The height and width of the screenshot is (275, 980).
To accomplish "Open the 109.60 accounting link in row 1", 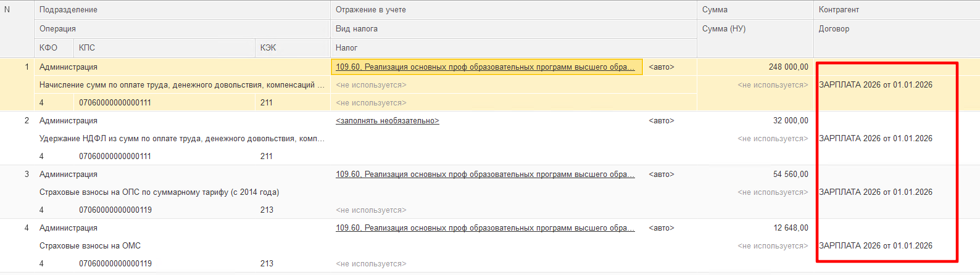I will tap(484, 67).
